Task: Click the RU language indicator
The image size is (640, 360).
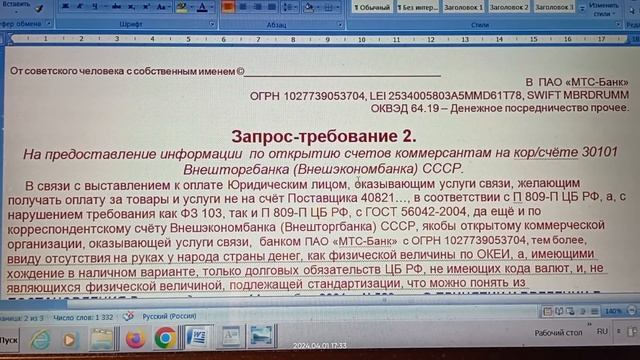Action: coord(602,331)
